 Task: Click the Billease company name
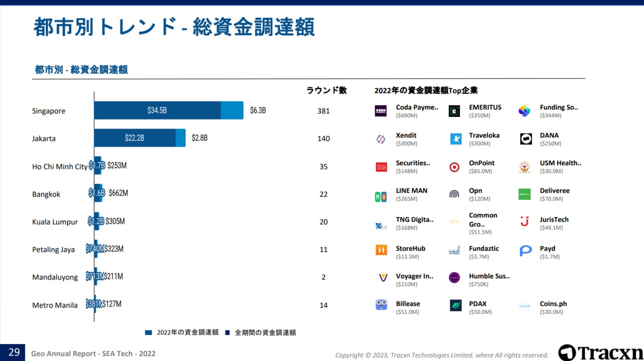click(x=408, y=304)
